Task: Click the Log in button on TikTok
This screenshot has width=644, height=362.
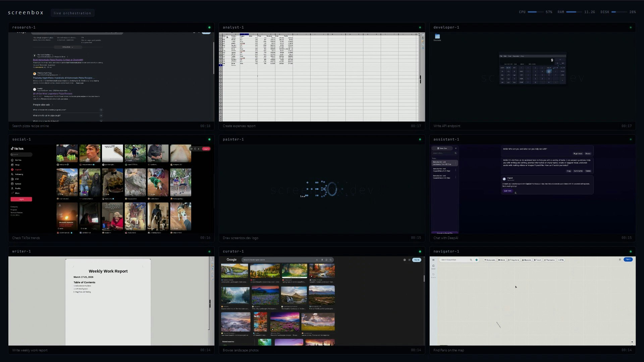Action: click(21, 199)
